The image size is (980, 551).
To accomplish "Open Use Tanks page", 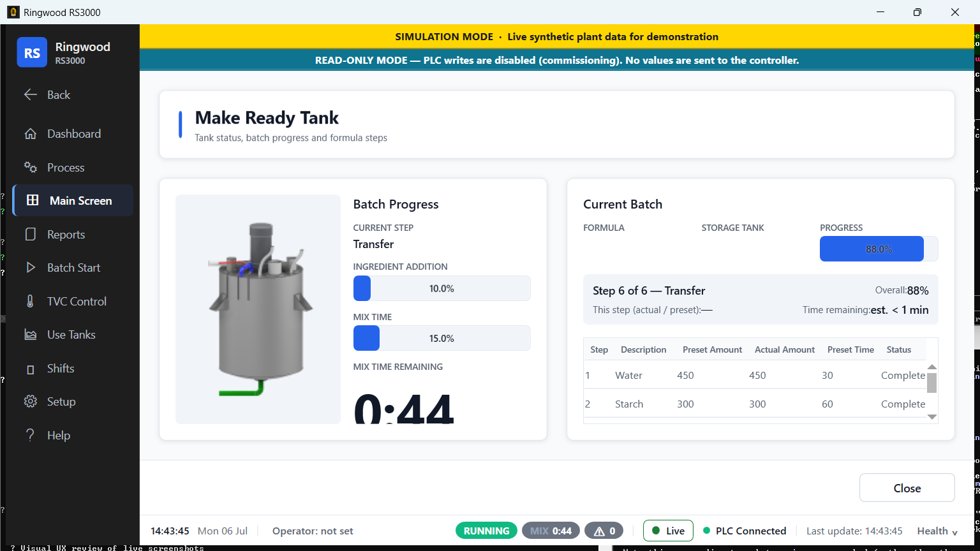I will (73, 335).
